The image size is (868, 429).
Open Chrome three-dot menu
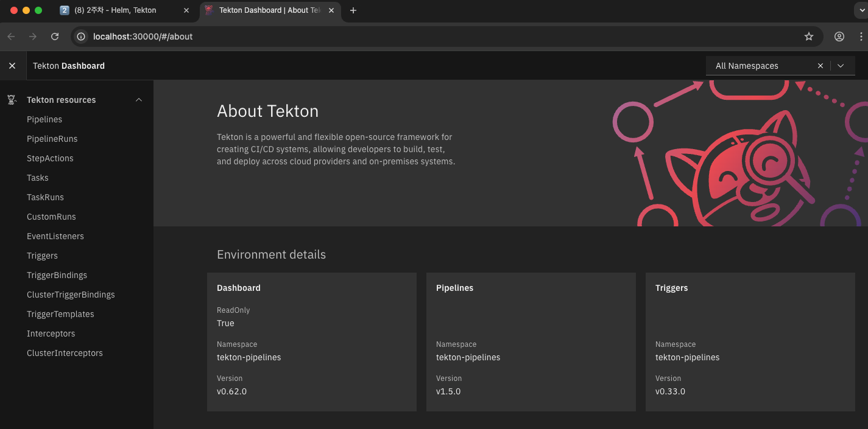pos(862,37)
